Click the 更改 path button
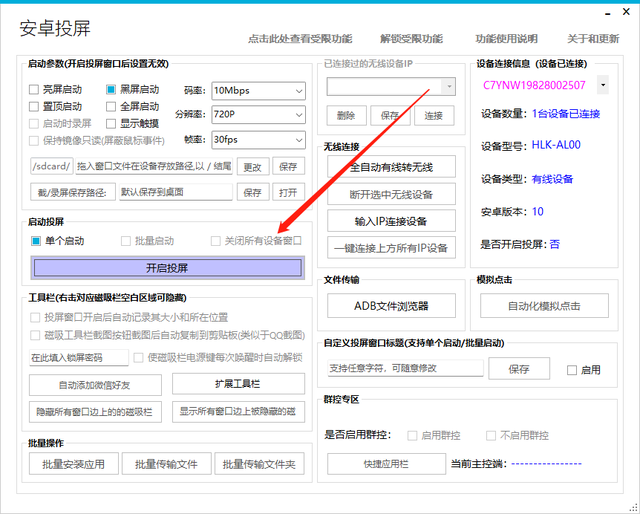 pyautogui.click(x=253, y=167)
